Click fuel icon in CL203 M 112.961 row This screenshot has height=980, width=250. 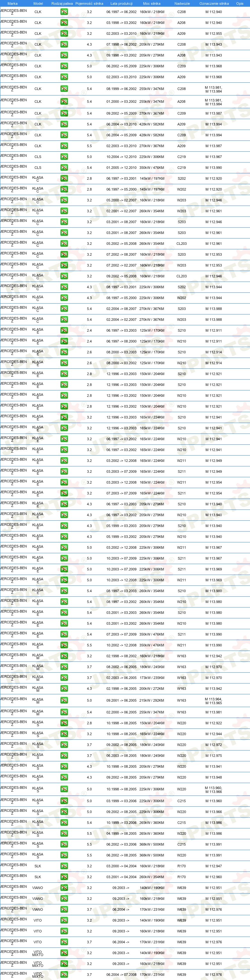64,244
